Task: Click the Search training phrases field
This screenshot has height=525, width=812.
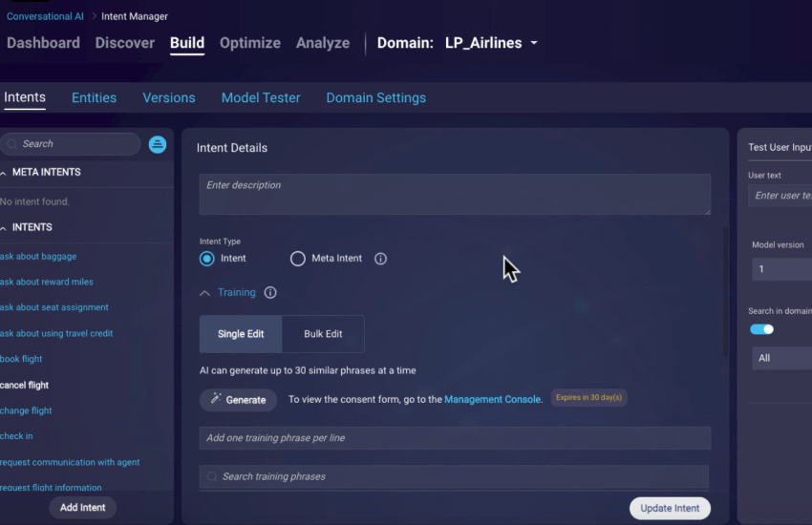Action: (454, 476)
